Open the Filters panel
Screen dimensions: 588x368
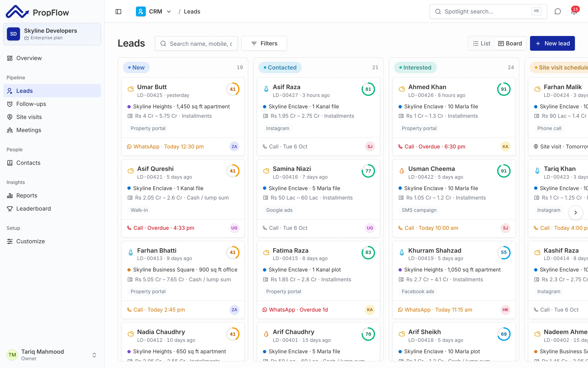coord(264,43)
